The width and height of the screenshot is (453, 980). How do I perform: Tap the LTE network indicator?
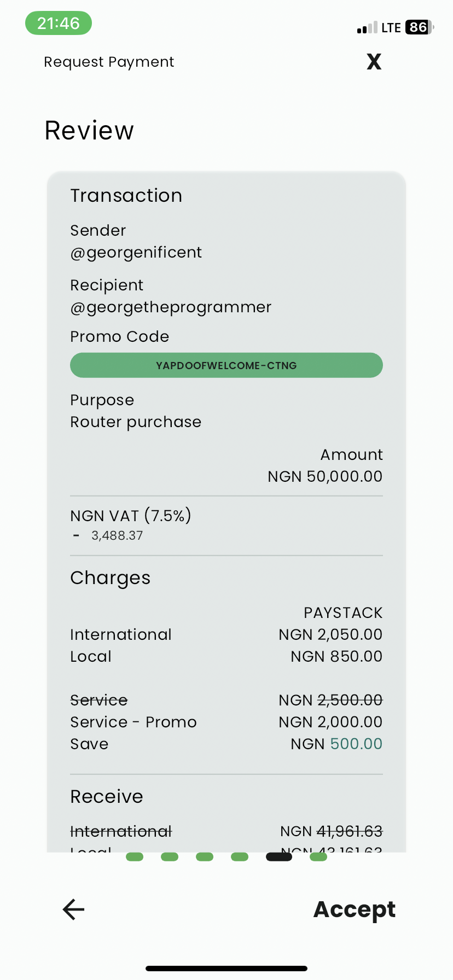[391, 28]
